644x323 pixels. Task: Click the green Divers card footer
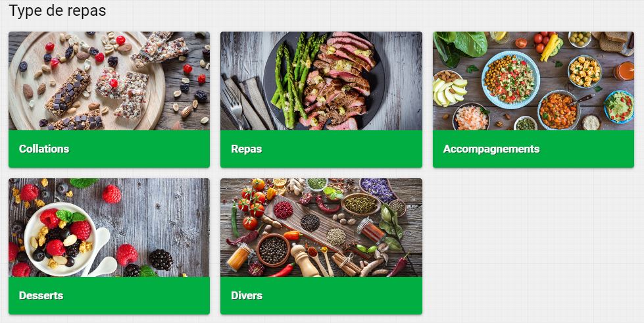point(321,295)
